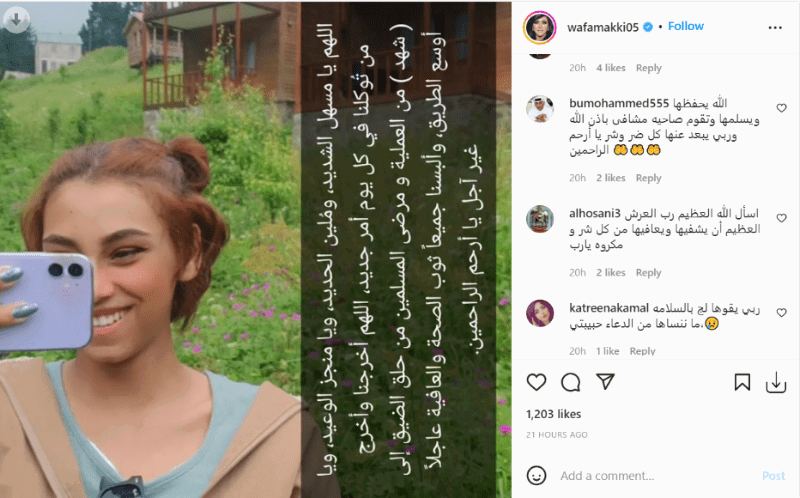The image size is (800, 498).
Task: Like alhosani3's comment
Action: (781, 218)
